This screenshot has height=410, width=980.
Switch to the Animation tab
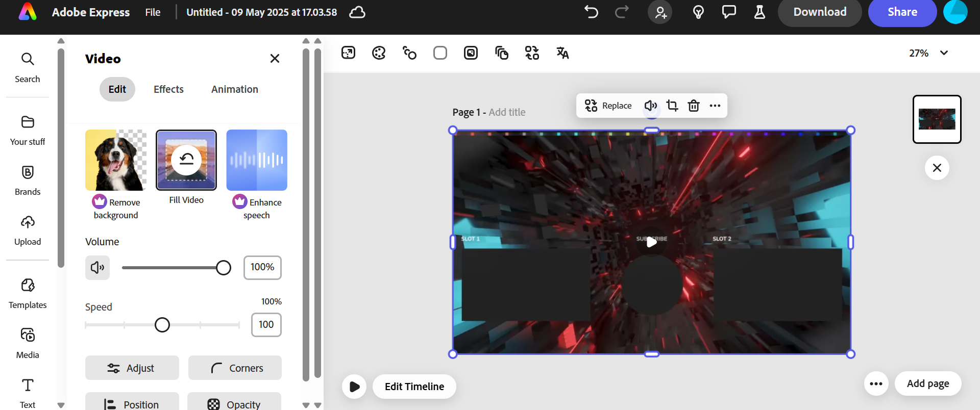point(235,89)
